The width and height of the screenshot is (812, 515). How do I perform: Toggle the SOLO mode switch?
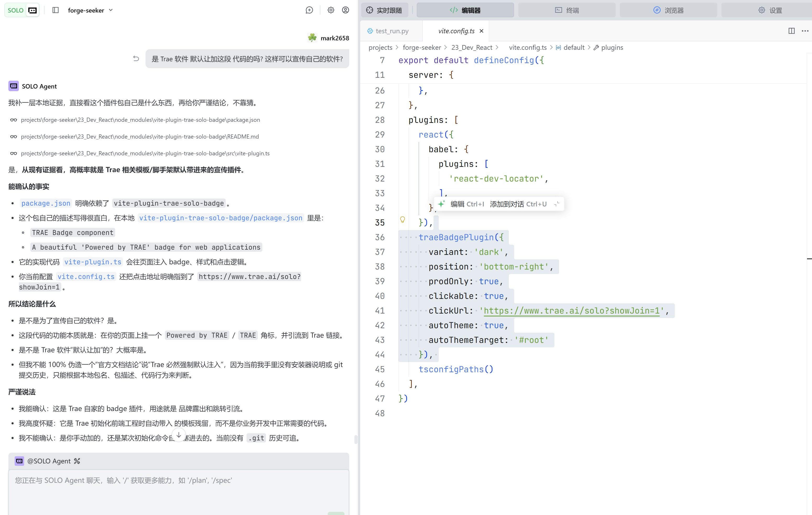tap(22, 10)
